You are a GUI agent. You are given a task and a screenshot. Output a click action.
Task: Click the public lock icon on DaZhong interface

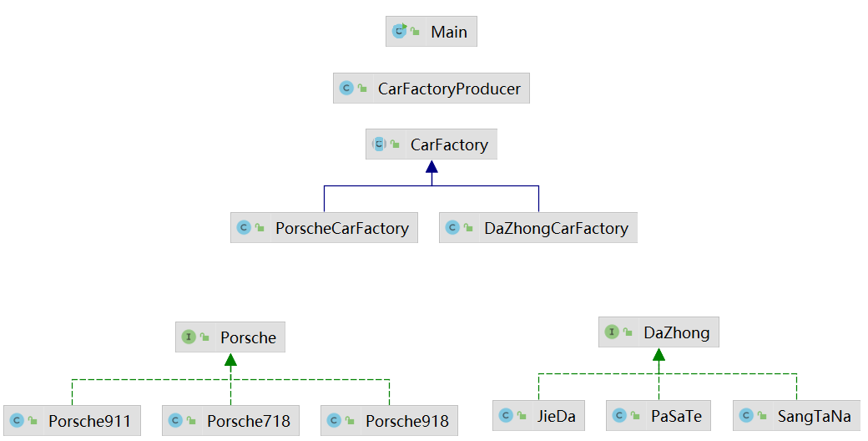click(628, 332)
